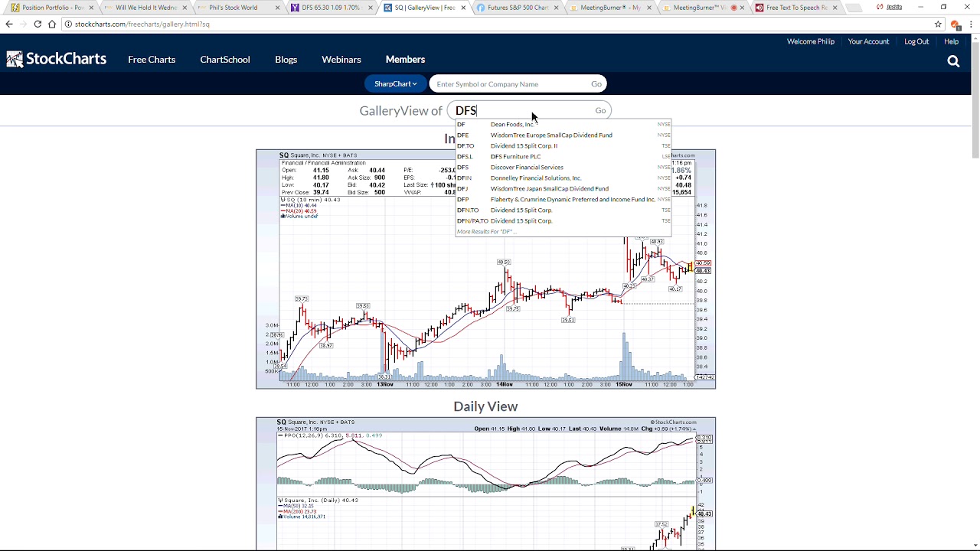Open a new tab using the tab strip's new tab button
The width and height of the screenshot is (980, 551).
855,8
